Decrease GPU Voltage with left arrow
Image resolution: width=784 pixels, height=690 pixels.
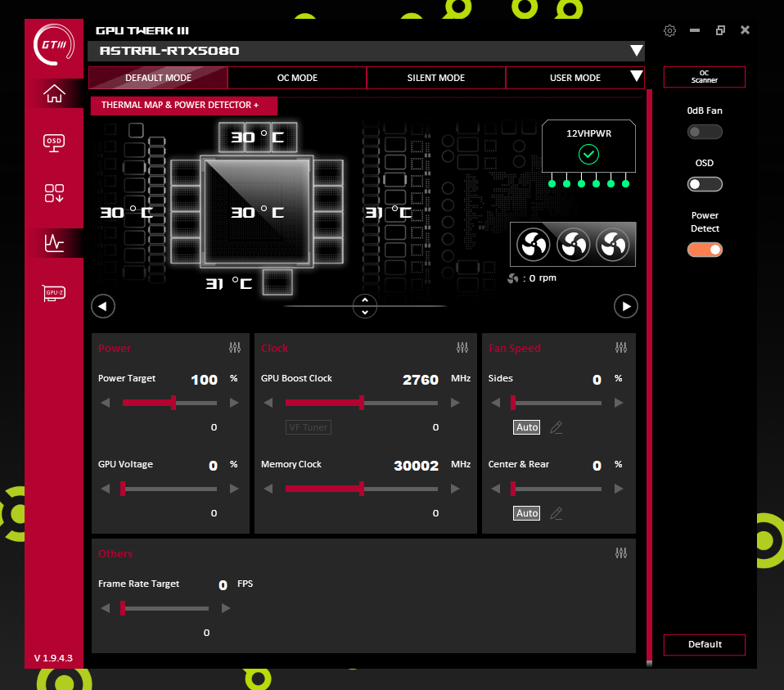click(x=105, y=489)
